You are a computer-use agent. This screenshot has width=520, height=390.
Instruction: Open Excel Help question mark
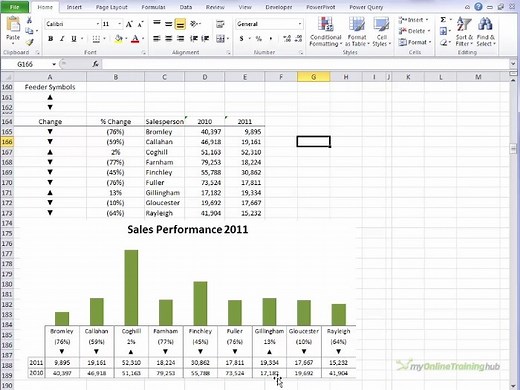point(478,7)
